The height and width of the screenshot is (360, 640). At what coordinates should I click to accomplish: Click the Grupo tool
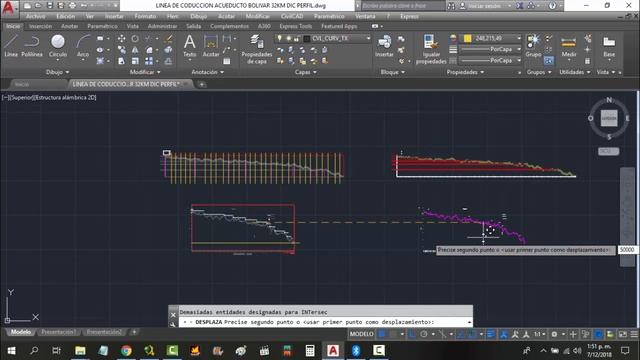(533, 45)
